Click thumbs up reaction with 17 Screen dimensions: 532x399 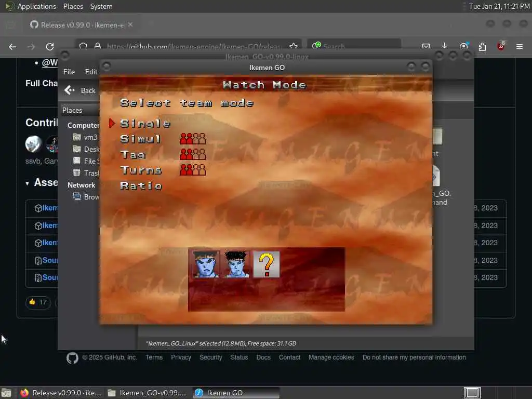(38, 302)
